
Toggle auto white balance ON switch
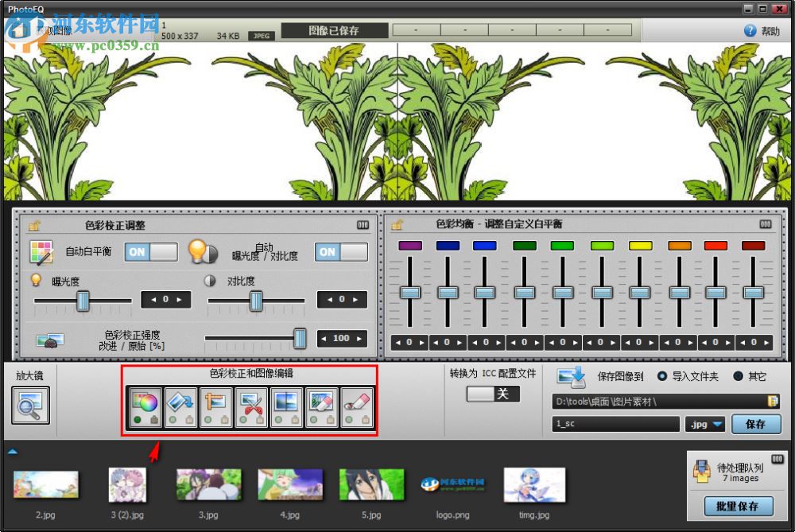[x=151, y=252]
